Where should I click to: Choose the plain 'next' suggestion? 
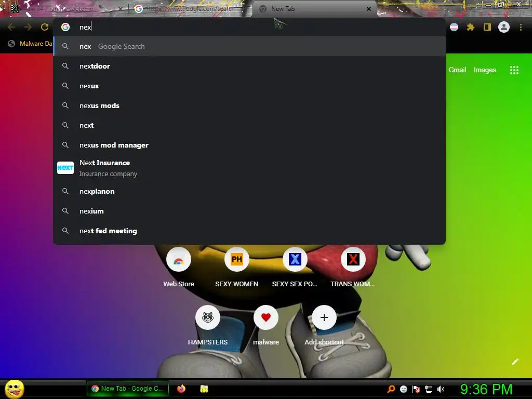point(249,125)
